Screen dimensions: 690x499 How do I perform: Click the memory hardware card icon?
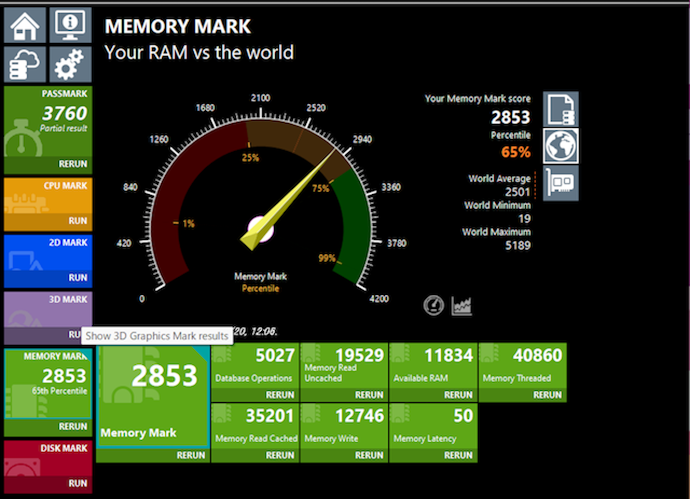pos(561,183)
